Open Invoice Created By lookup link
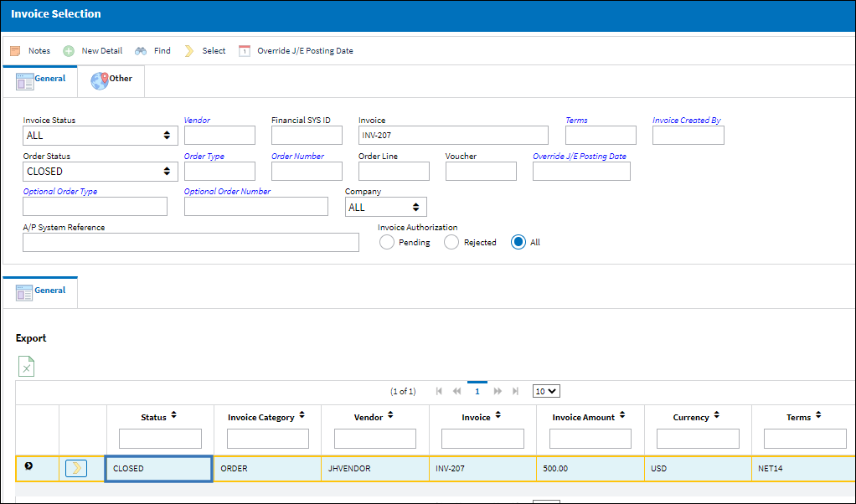The height and width of the screenshot is (504, 856). (687, 120)
